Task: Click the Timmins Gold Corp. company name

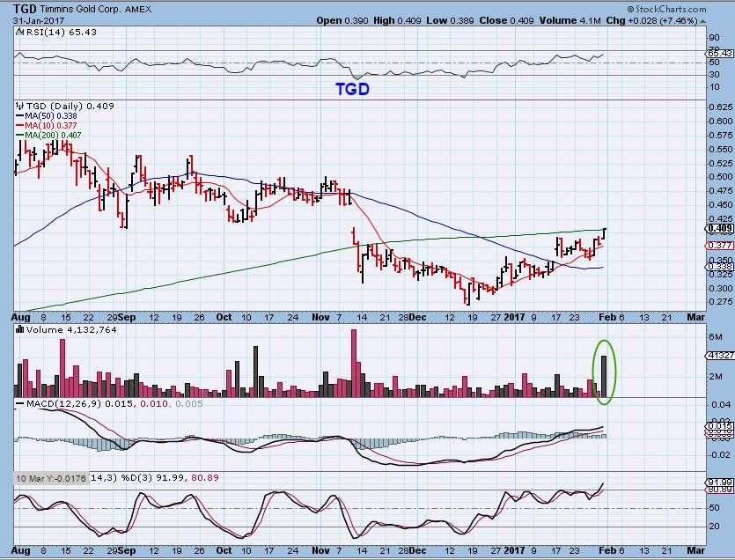Action: coord(81,10)
